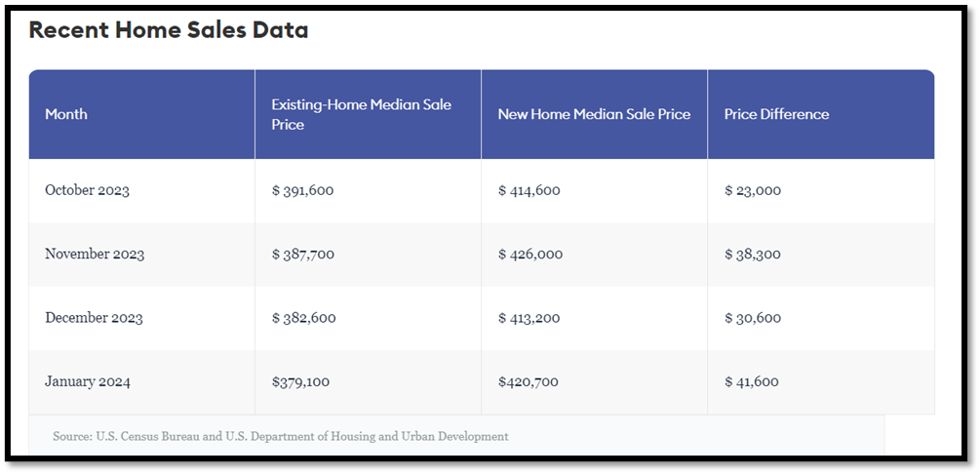Click the $ 391,600 existing-home price cell
Viewport: 980px width, 474px height.
(x=302, y=190)
